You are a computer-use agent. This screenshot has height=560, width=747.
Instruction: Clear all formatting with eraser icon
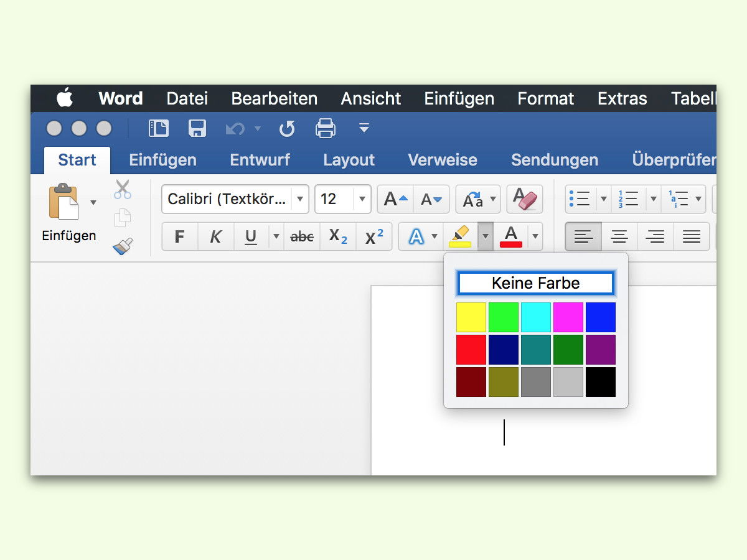tap(525, 199)
